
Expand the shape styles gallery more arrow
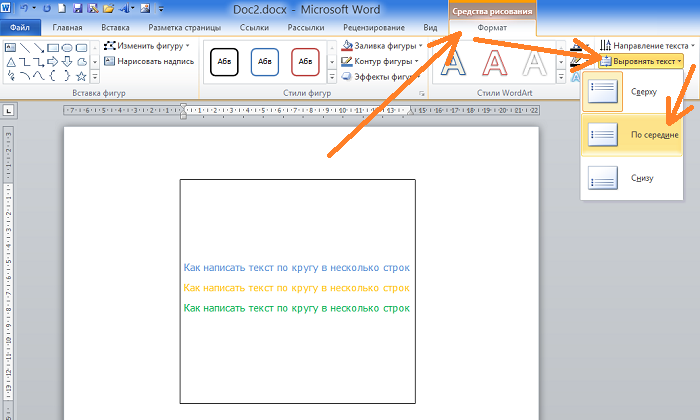click(332, 77)
